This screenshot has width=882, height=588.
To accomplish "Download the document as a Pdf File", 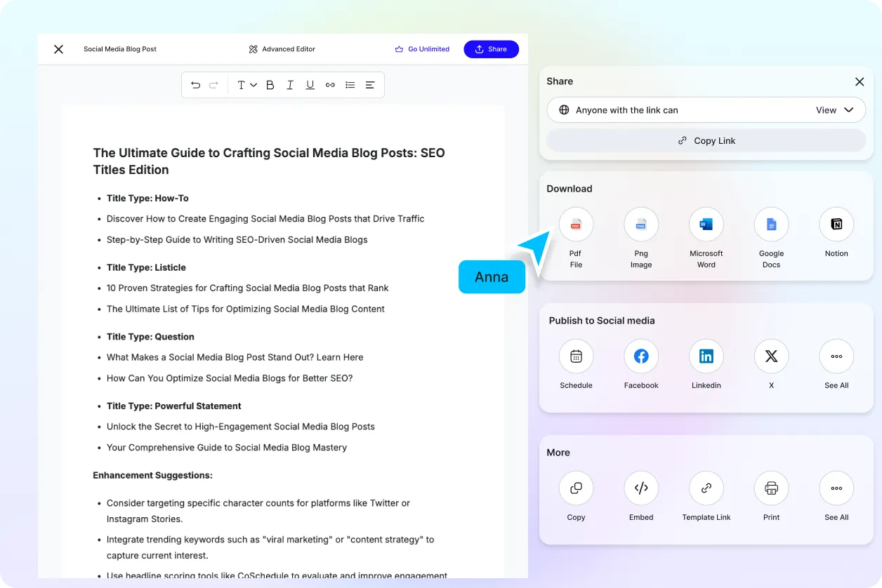I will tap(576, 224).
